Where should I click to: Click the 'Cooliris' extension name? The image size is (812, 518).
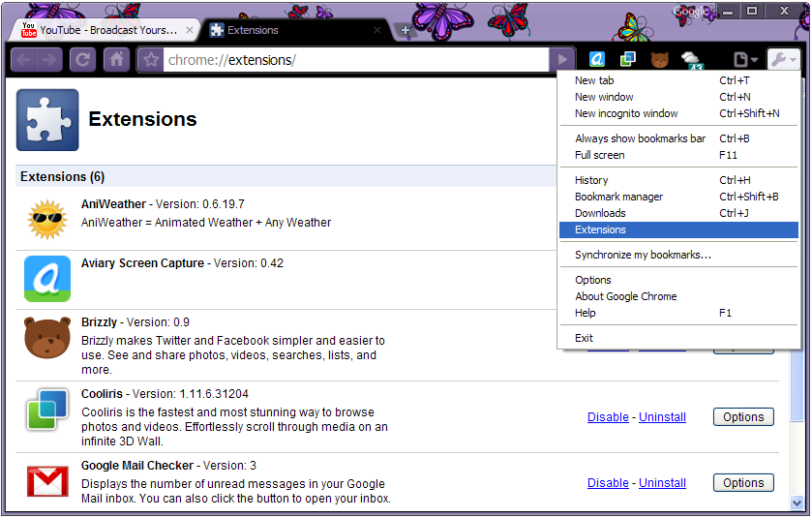pyautogui.click(x=102, y=394)
